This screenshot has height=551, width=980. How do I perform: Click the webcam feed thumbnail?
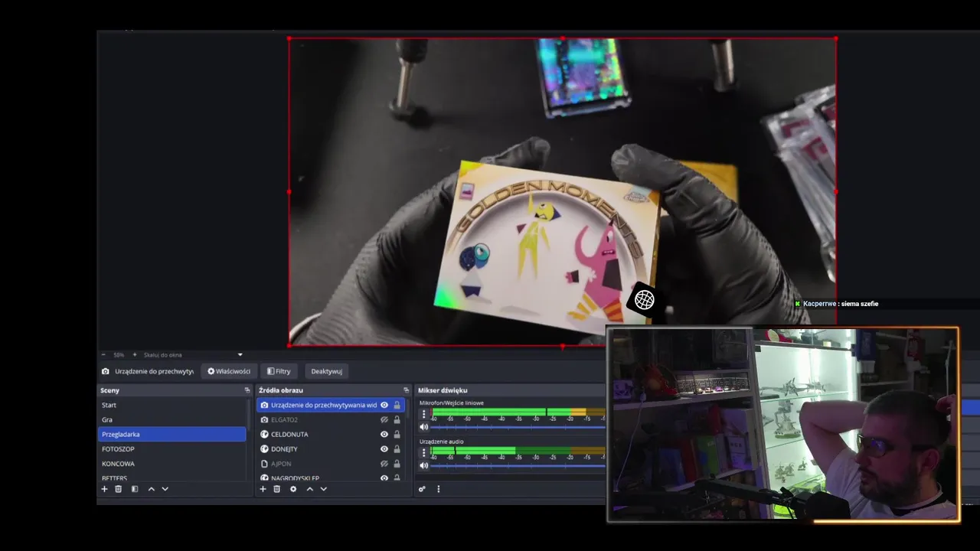point(783,425)
